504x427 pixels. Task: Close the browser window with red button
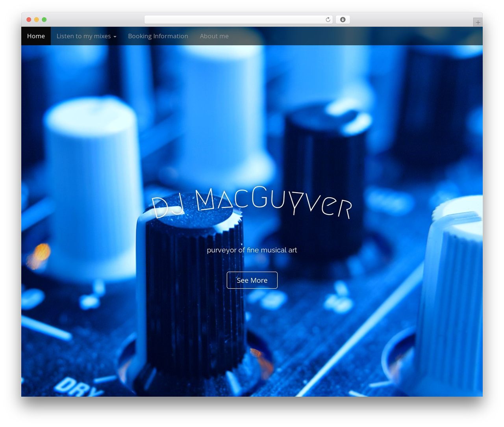(x=29, y=20)
